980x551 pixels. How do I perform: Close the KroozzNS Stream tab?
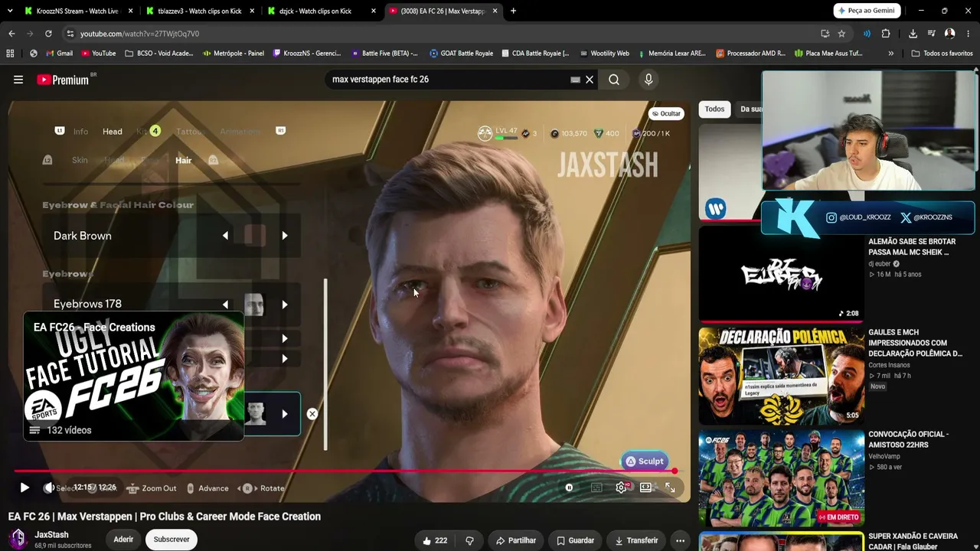(x=130, y=11)
